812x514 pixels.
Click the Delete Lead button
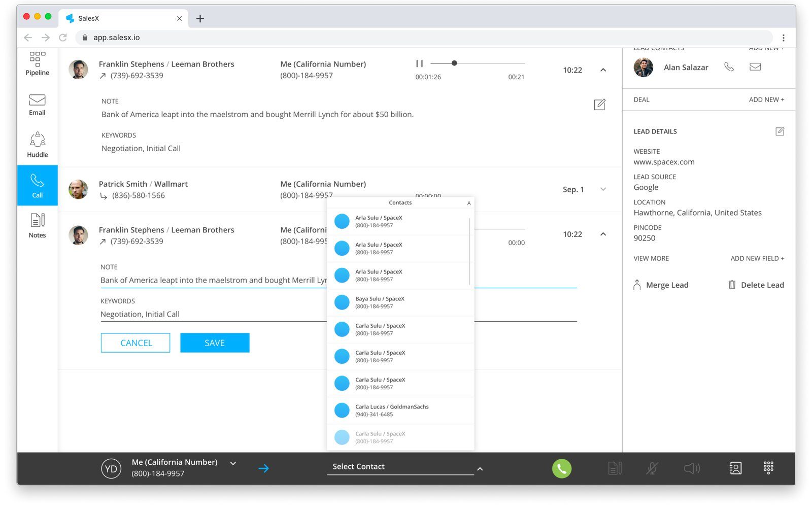coord(756,285)
